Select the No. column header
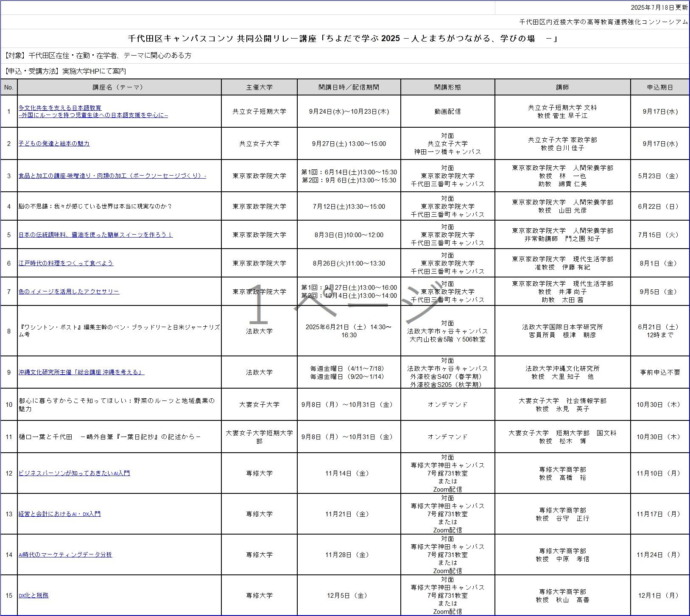 9,87
